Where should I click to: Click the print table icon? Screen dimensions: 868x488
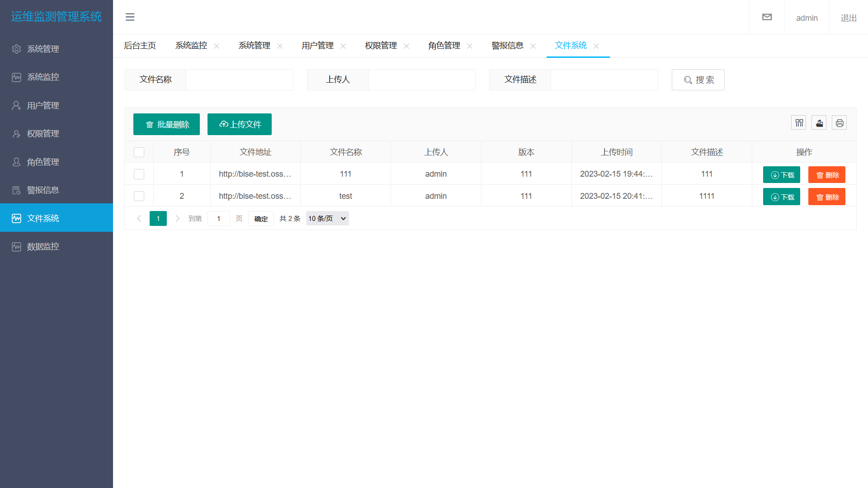click(840, 123)
